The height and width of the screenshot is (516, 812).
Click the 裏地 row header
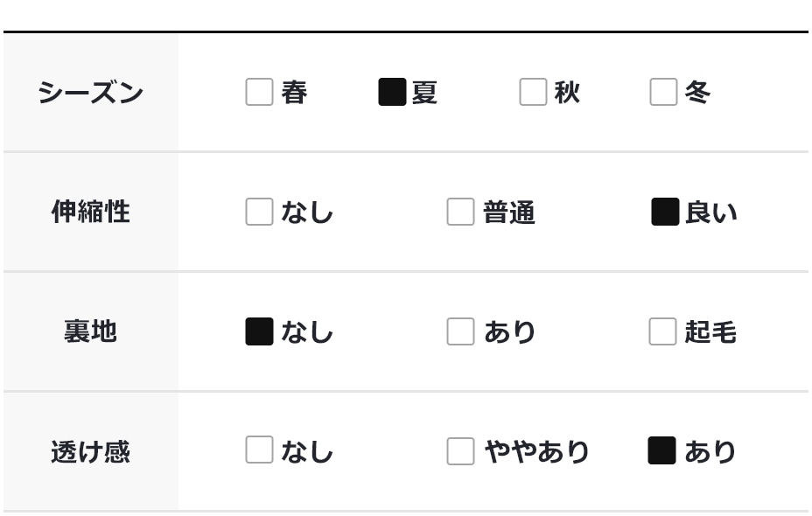[90, 331]
